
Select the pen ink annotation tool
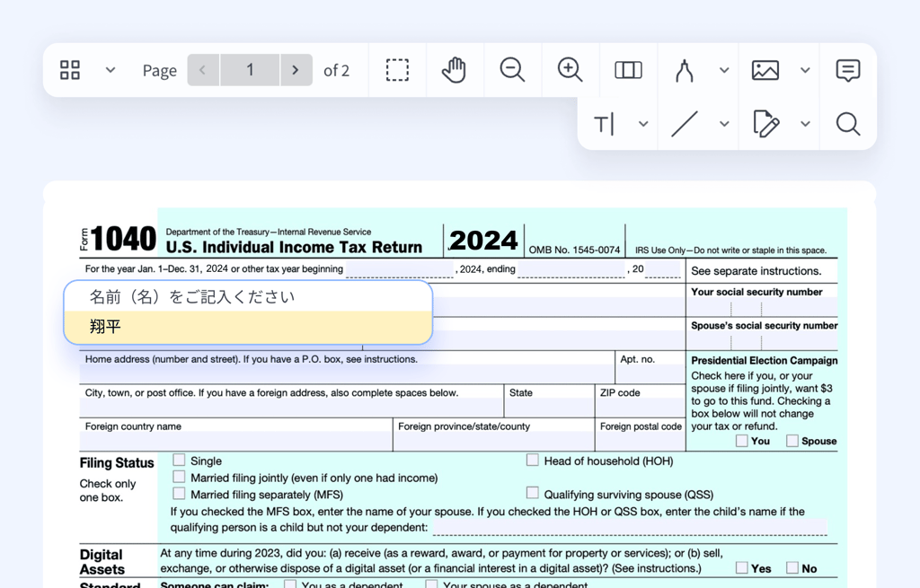point(685,70)
